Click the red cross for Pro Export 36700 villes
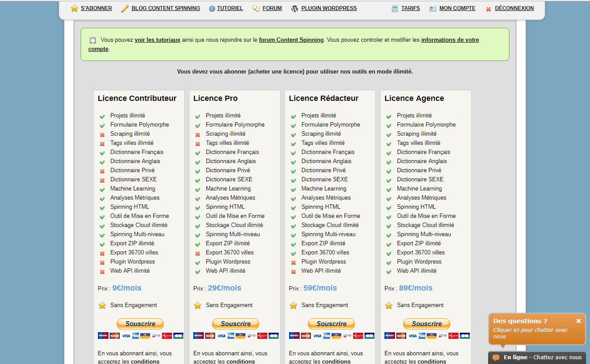The width and height of the screenshot is (590, 364). coord(198,253)
